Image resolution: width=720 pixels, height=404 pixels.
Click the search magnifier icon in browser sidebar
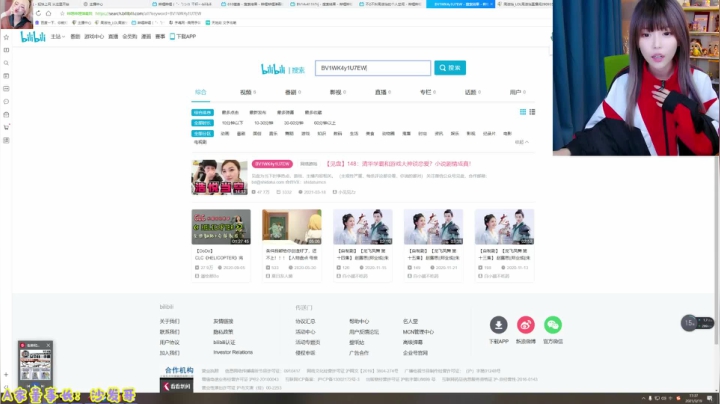[x=6, y=63]
